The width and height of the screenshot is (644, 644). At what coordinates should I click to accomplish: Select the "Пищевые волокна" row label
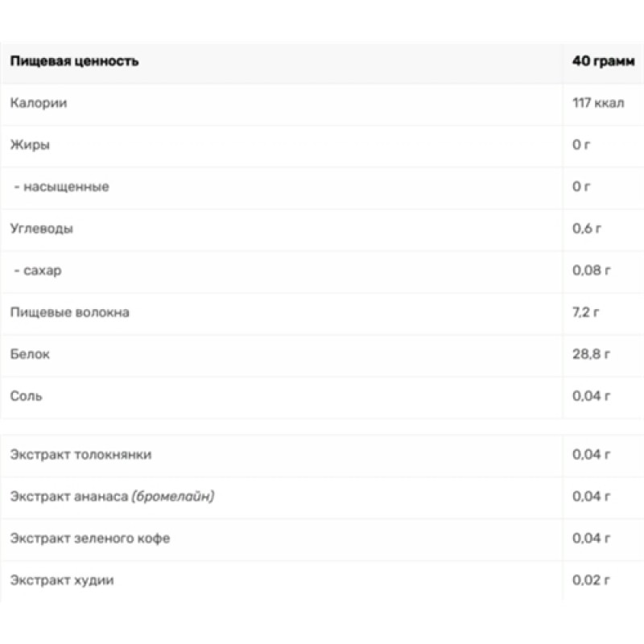pyautogui.click(x=69, y=312)
